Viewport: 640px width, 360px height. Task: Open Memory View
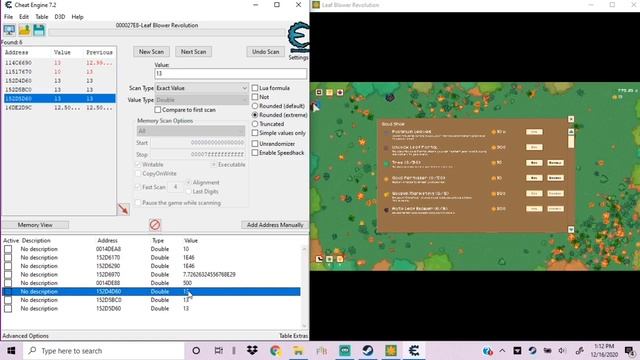35,225
